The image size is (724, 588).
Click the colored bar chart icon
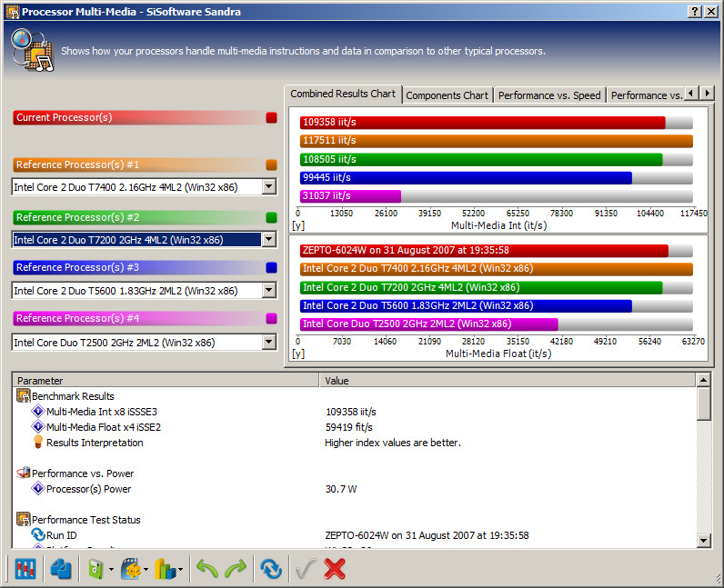click(x=166, y=569)
